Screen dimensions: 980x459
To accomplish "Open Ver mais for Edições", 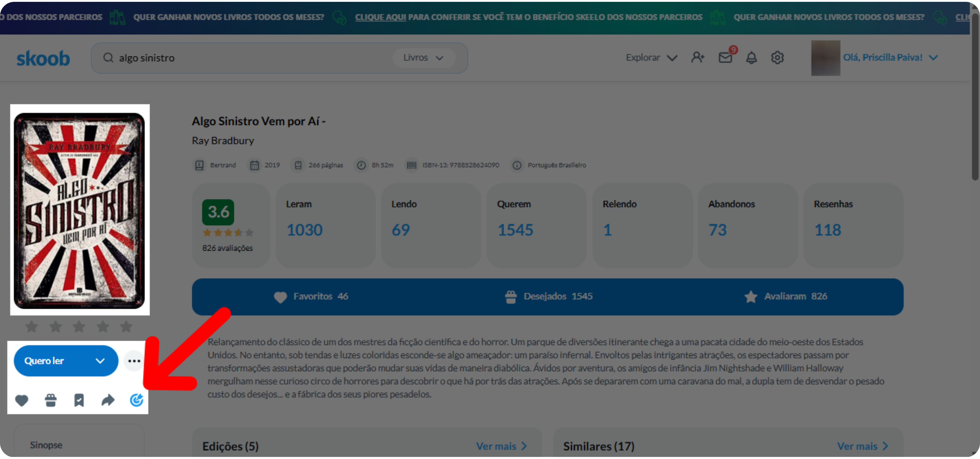I will (x=501, y=446).
